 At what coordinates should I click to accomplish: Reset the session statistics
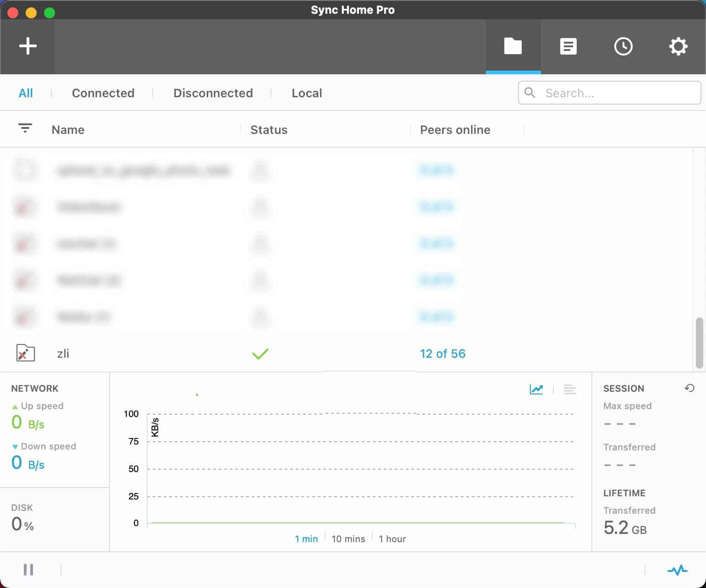pos(689,388)
